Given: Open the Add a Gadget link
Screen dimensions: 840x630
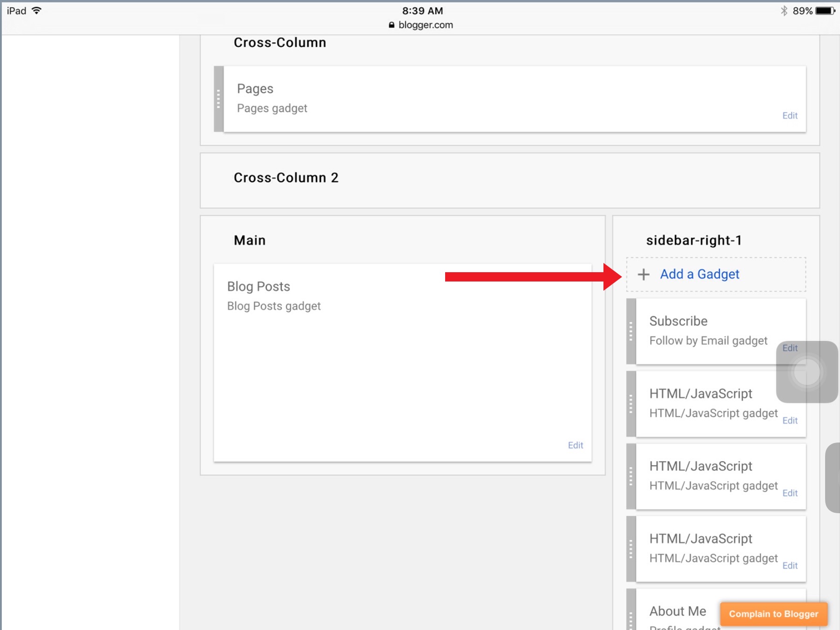Looking at the screenshot, I should click(699, 275).
